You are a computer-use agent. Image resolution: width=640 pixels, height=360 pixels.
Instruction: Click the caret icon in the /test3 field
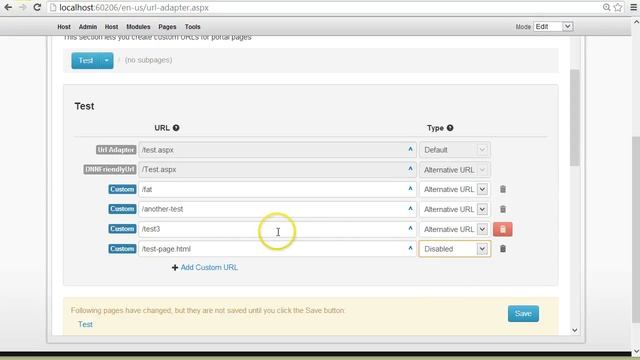pos(410,228)
